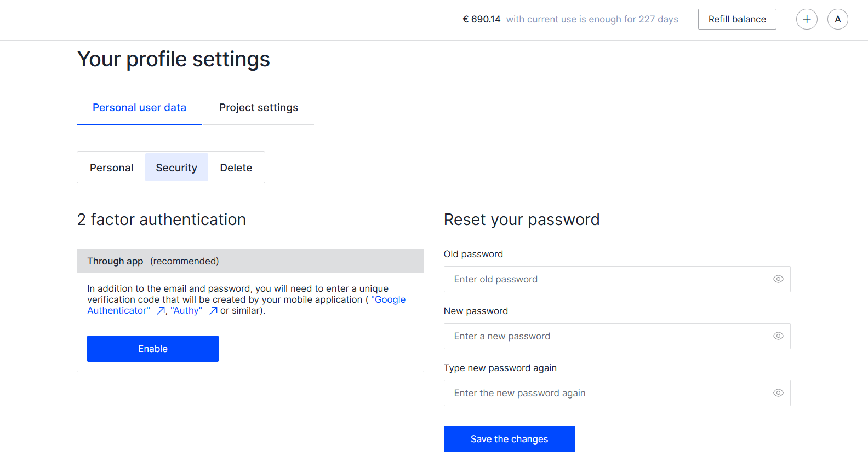Open the Project settings tab
This screenshot has width=868, height=456.
(x=259, y=108)
